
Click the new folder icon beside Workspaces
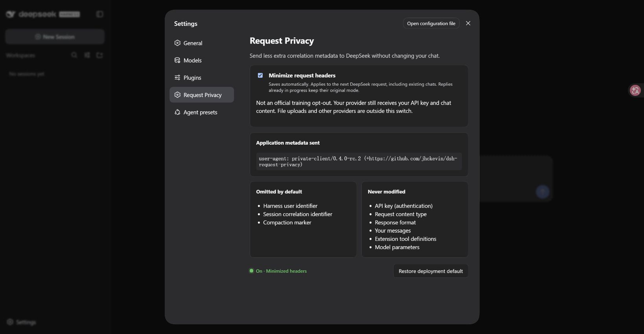click(99, 55)
